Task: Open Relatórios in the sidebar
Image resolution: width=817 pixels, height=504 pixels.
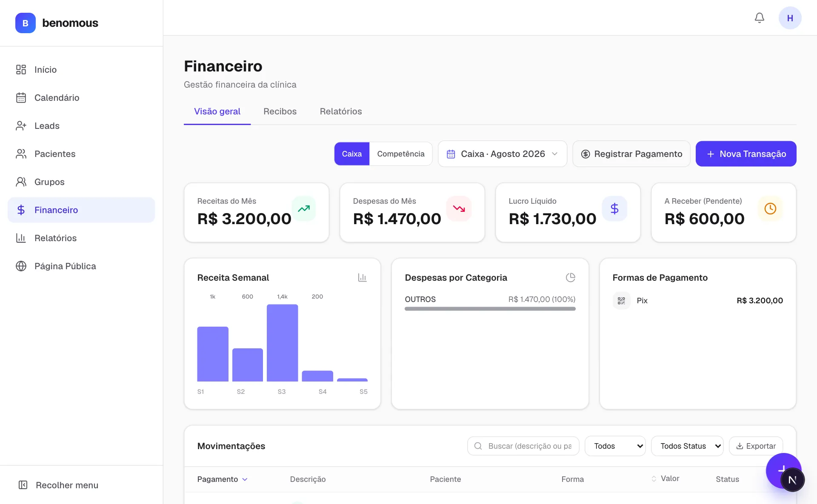Action: (x=81, y=238)
